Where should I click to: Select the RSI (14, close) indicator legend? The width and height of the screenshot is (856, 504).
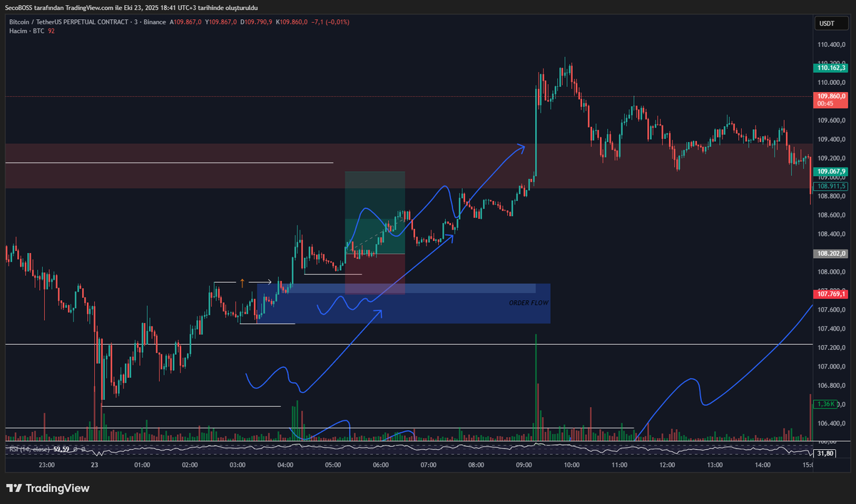click(x=29, y=449)
